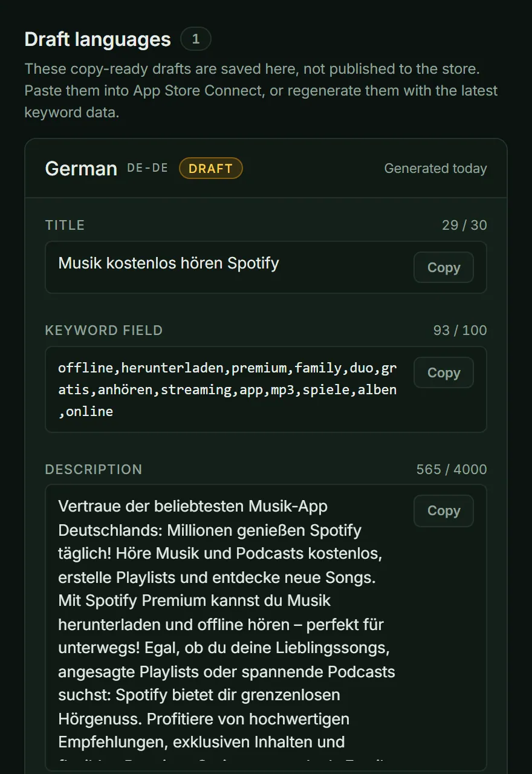
Task: Click the '29 / 30' title counter
Action: (x=464, y=225)
